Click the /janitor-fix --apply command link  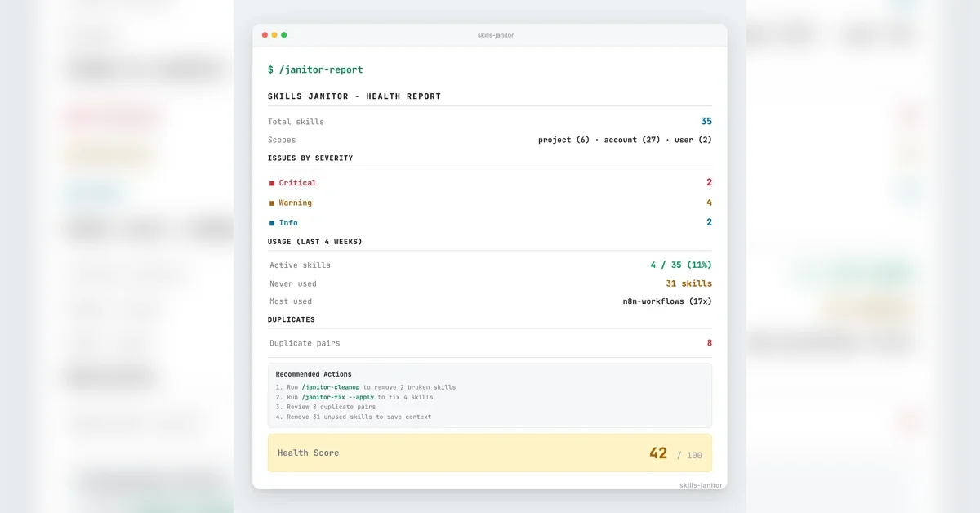pos(338,397)
